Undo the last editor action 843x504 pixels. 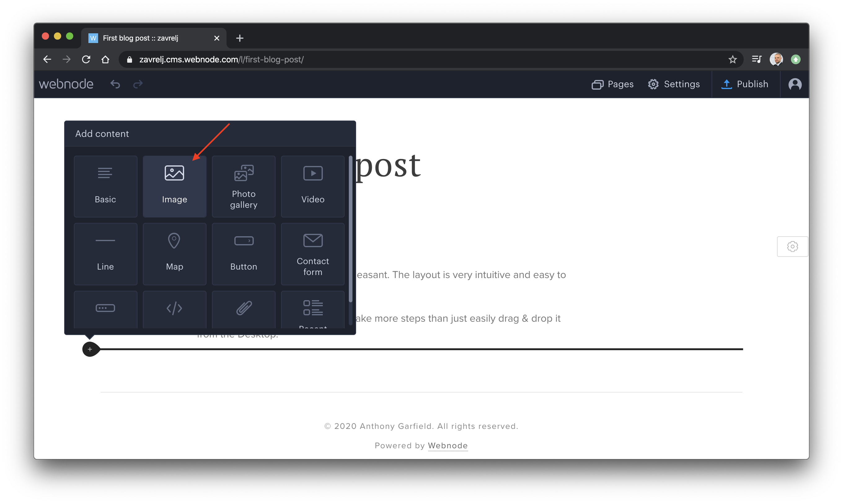[115, 84]
